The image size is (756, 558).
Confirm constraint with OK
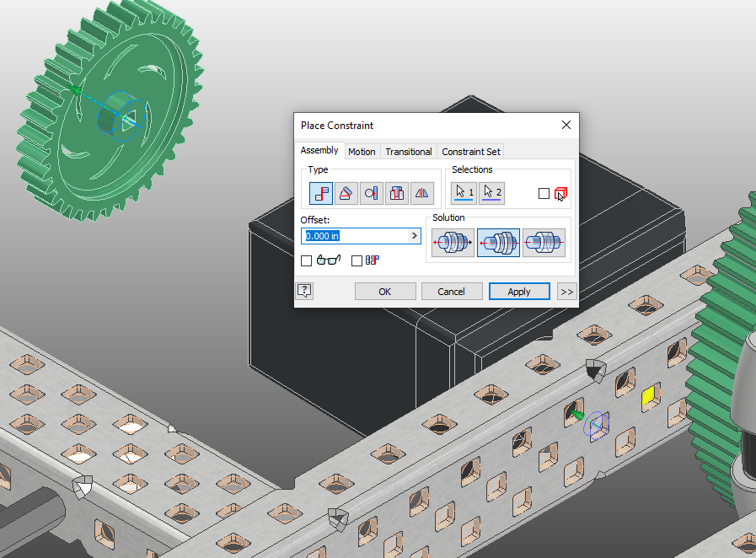click(385, 292)
